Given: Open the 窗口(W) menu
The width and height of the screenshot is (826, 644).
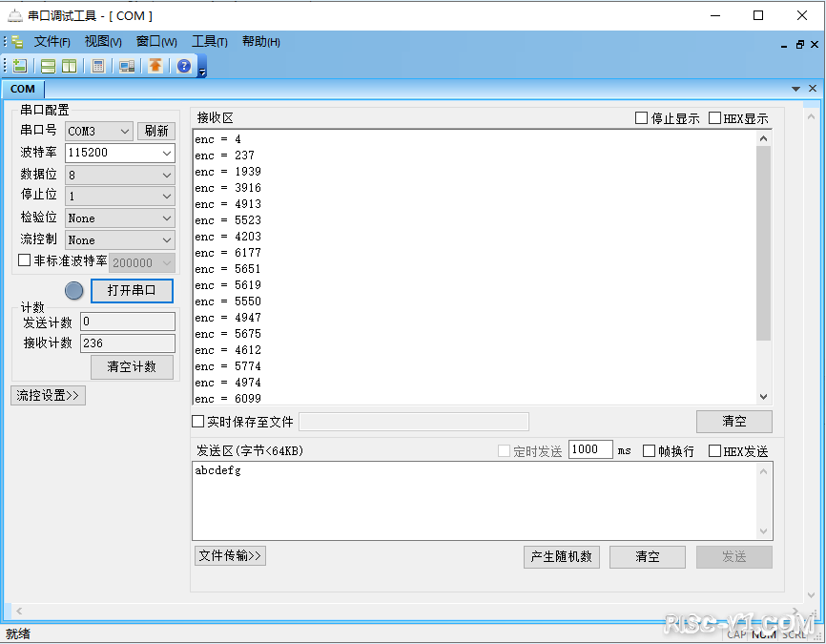Looking at the screenshot, I should (156, 42).
